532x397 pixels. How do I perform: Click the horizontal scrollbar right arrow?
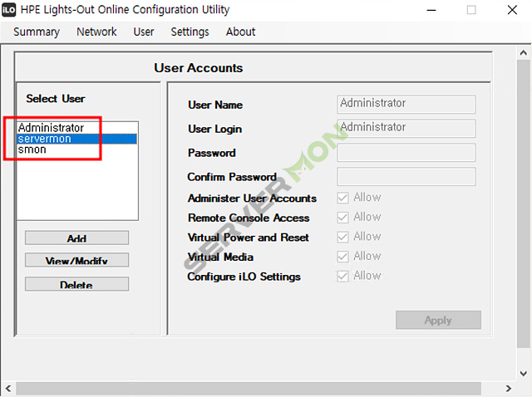click(508, 389)
